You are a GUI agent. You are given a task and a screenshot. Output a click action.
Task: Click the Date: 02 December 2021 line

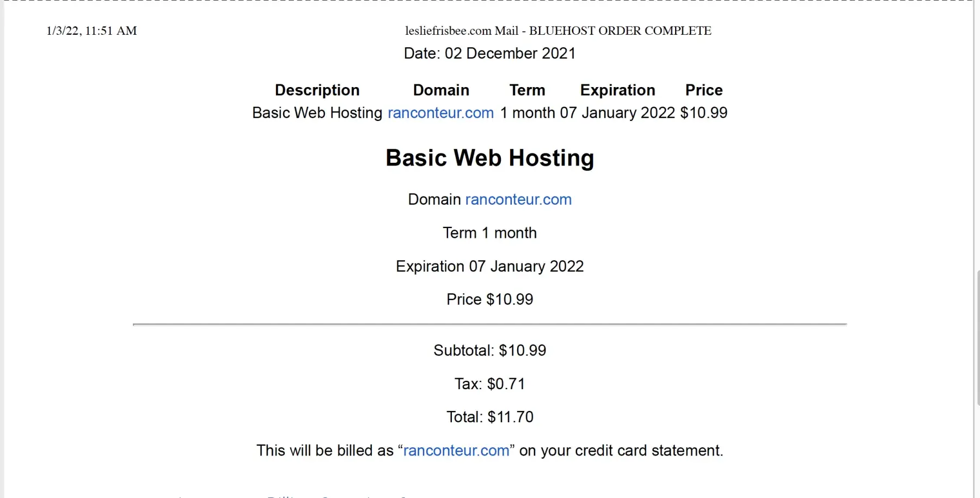coord(489,53)
